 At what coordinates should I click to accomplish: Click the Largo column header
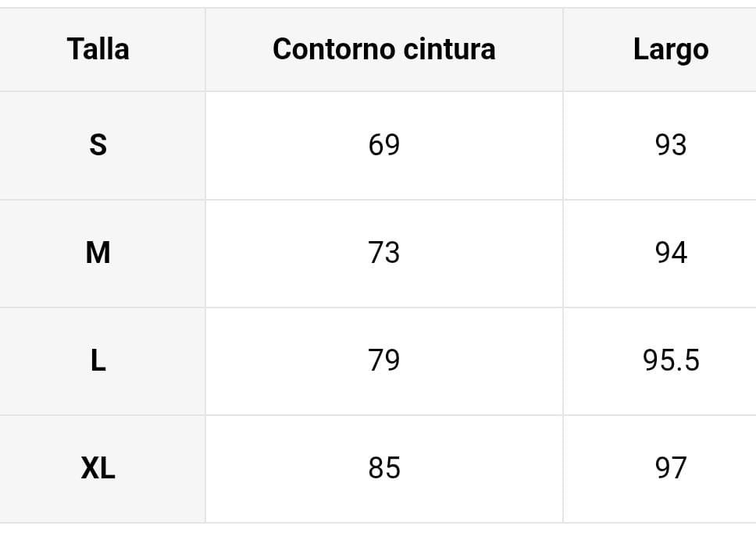click(x=670, y=49)
